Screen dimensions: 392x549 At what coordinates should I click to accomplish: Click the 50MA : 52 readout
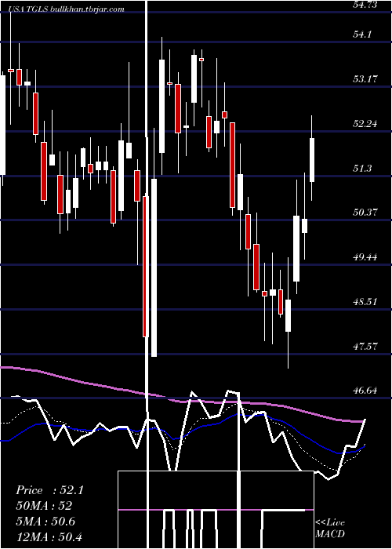pos(44,506)
